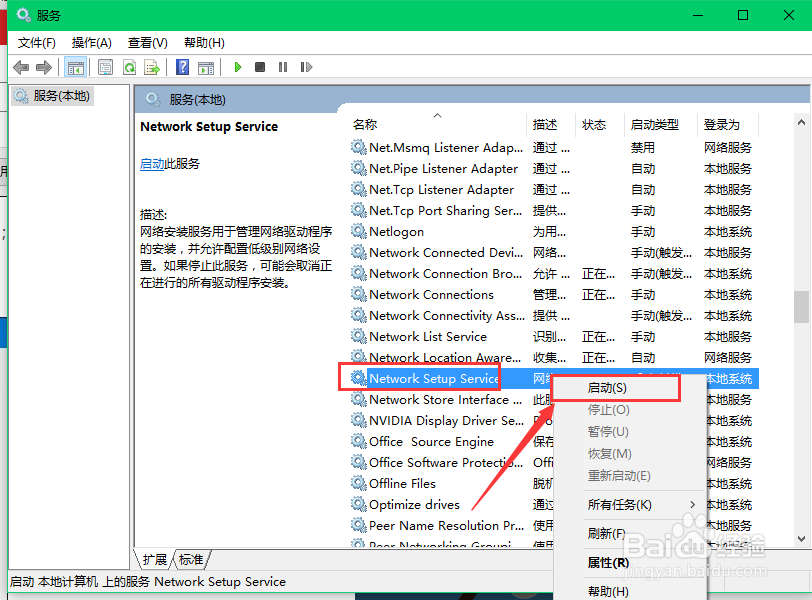Viewport: 812px width, 600px height.
Task: Click the gear icon beside Netlogon
Action: click(x=358, y=231)
